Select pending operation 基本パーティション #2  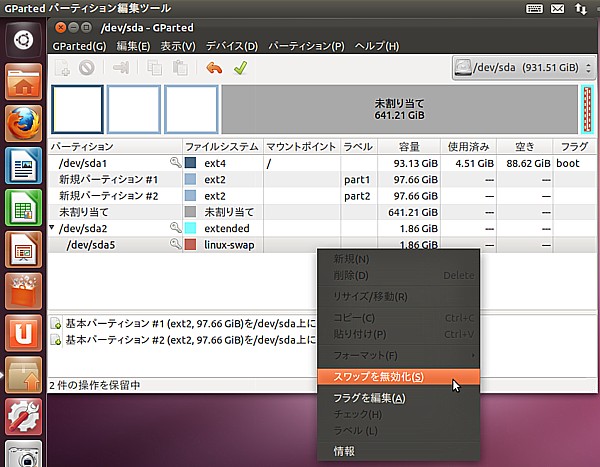[183, 340]
